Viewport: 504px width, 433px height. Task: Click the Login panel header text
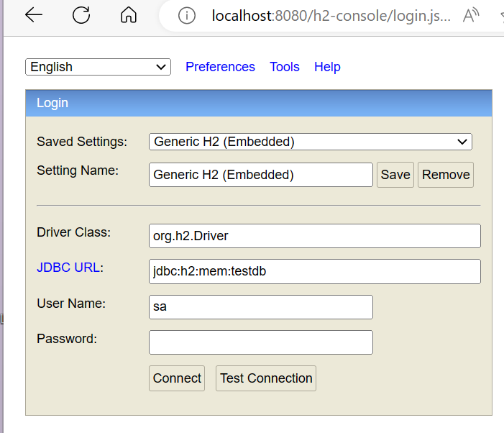pyautogui.click(x=52, y=103)
